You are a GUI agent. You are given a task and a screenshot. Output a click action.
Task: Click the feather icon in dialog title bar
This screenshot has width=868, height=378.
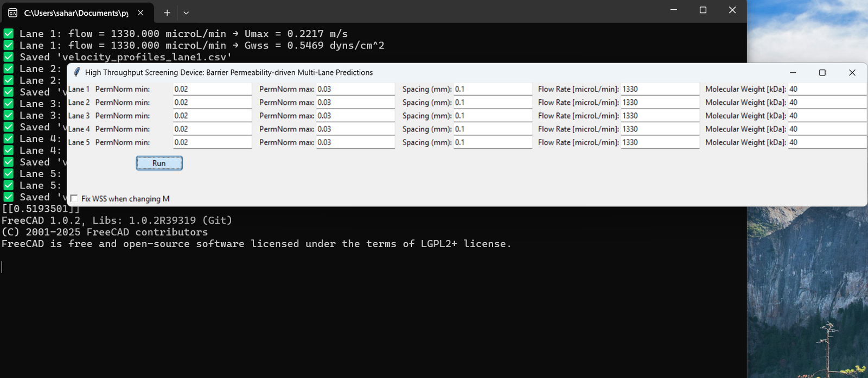pos(76,72)
